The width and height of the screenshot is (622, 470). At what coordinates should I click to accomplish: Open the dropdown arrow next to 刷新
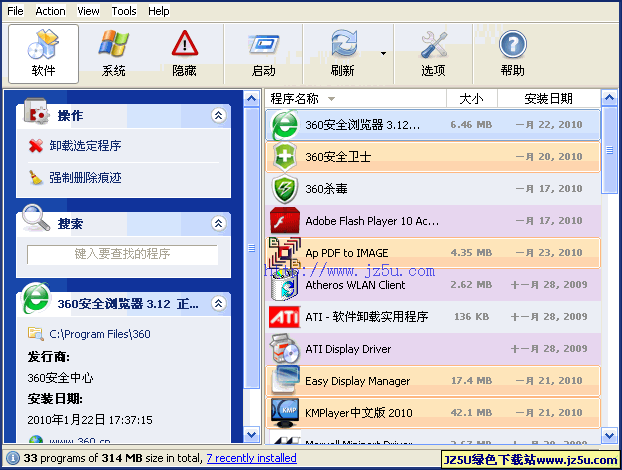tap(383, 54)
